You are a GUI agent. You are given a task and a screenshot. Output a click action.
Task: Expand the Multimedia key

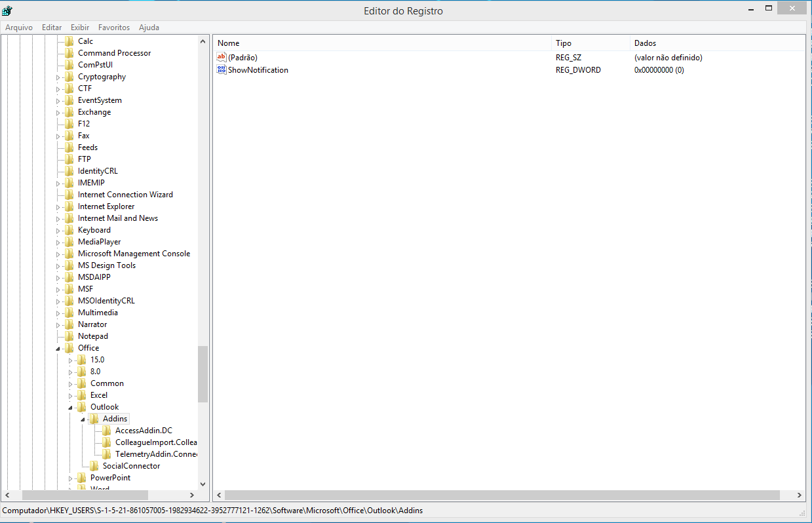pos(58,313)
